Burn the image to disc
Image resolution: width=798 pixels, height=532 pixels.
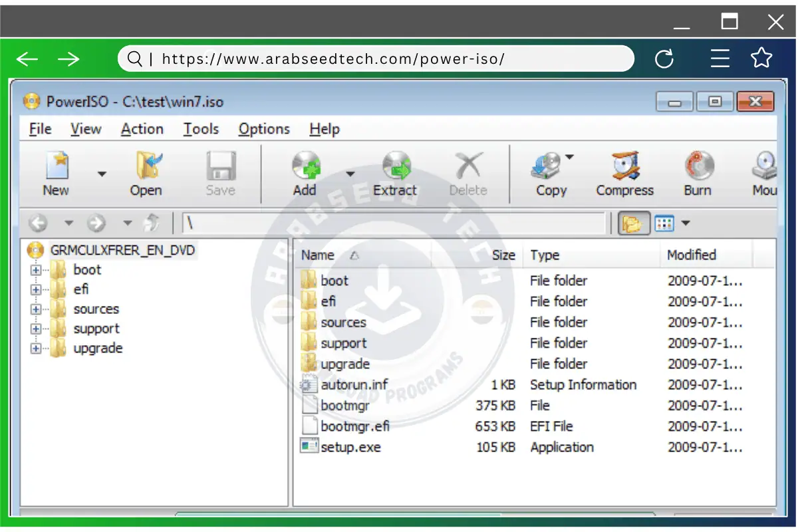697,173
